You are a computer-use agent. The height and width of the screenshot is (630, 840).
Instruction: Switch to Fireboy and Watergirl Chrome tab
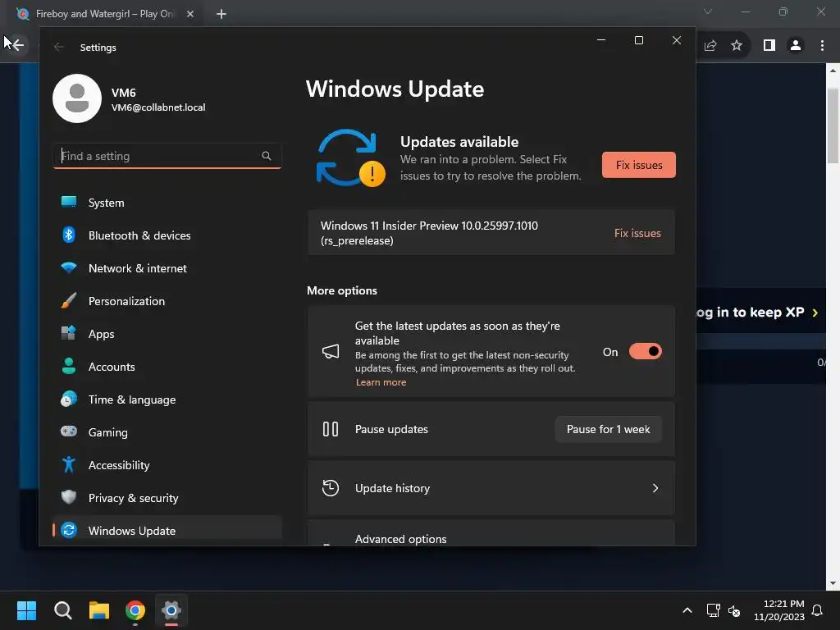105,14
